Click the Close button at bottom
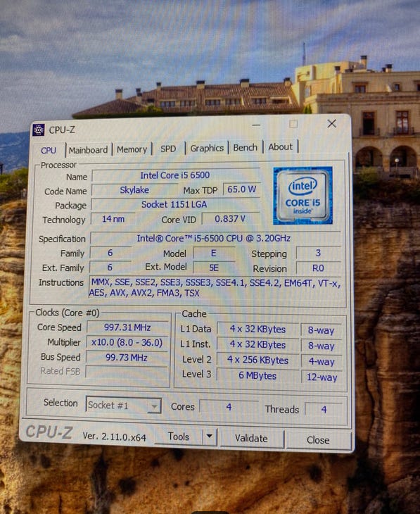 tap(318, 440)
